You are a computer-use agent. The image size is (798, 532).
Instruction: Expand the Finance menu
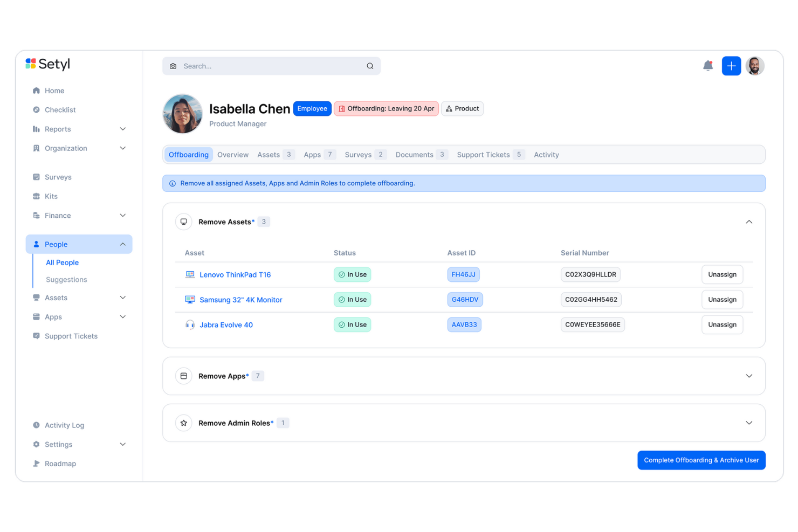point(122,215)
